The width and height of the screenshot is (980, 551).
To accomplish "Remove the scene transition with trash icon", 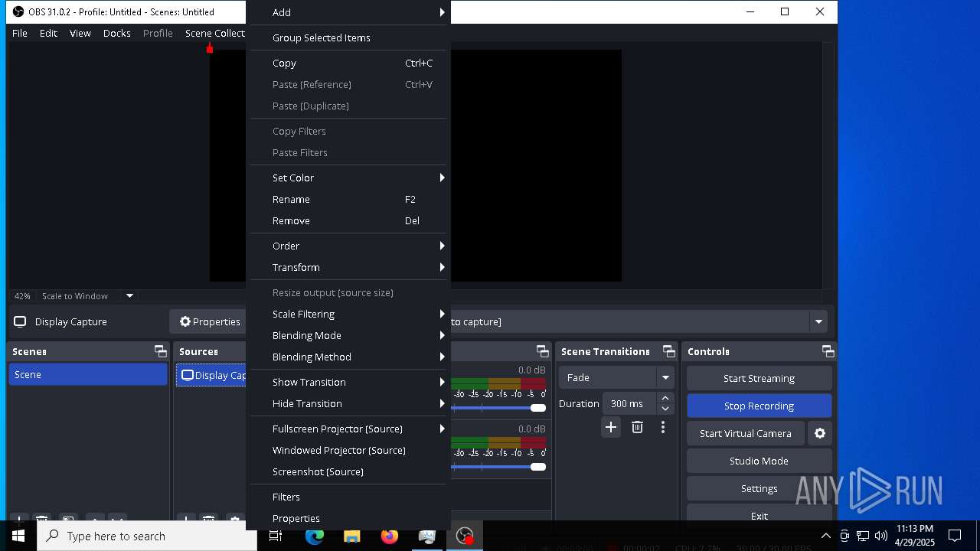I will pos(637,427).
